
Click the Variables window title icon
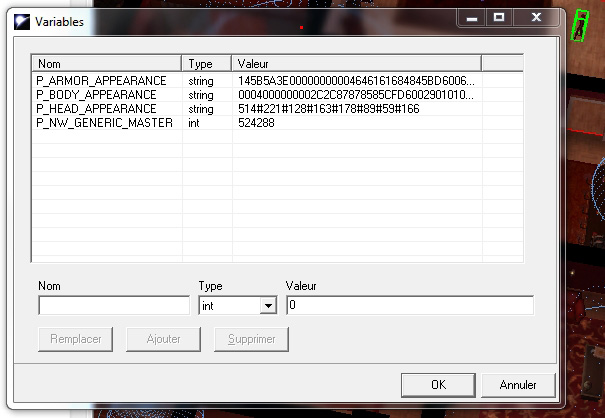(x=22, y=22)
